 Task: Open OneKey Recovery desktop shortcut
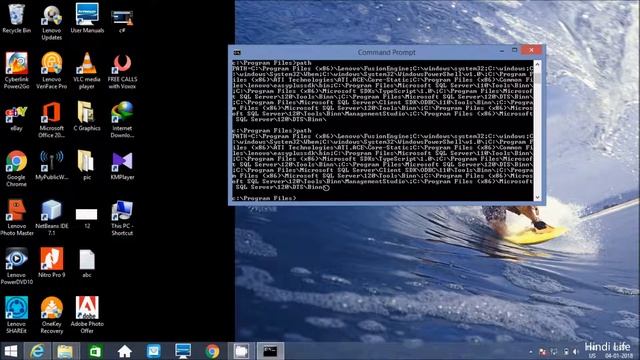pos(51,315)
